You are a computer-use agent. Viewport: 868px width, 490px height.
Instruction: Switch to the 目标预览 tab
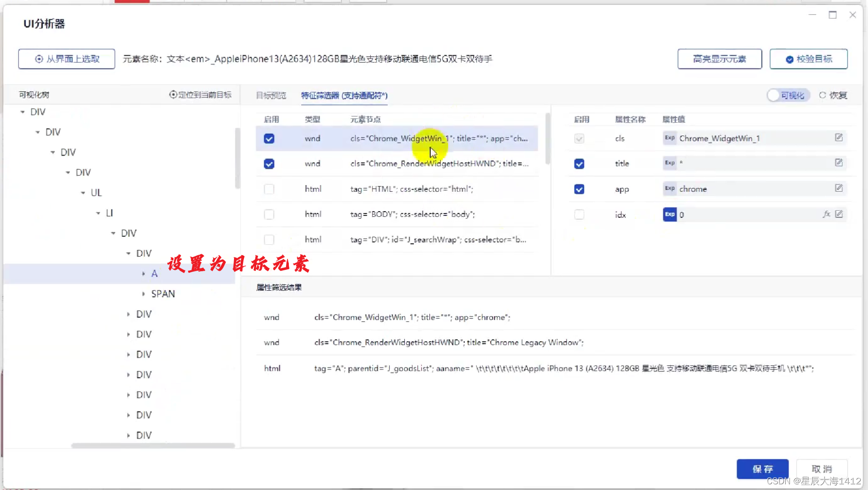pos(270,95)
